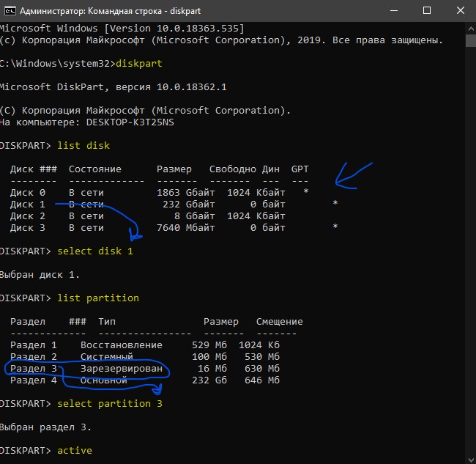The width and height of the screenshot is (476, 464).
Task: Click the computer name 'DESKTOP-K3T25NS'
Action: [x=130, y=122]
